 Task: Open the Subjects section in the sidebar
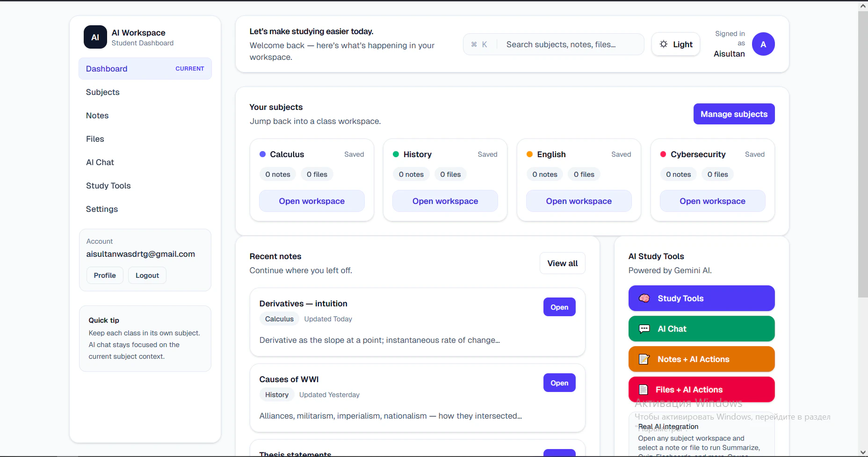tap(102, 92)
